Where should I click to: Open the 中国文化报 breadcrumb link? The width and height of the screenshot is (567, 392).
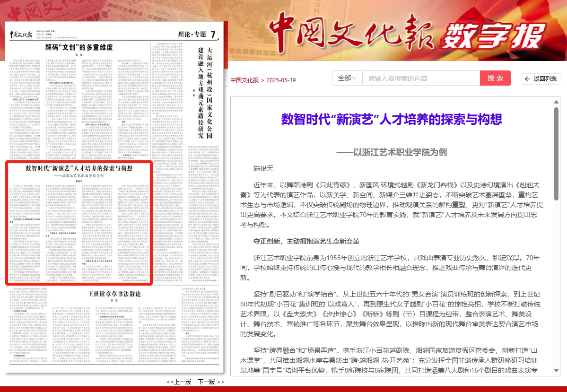coord(244,80)
